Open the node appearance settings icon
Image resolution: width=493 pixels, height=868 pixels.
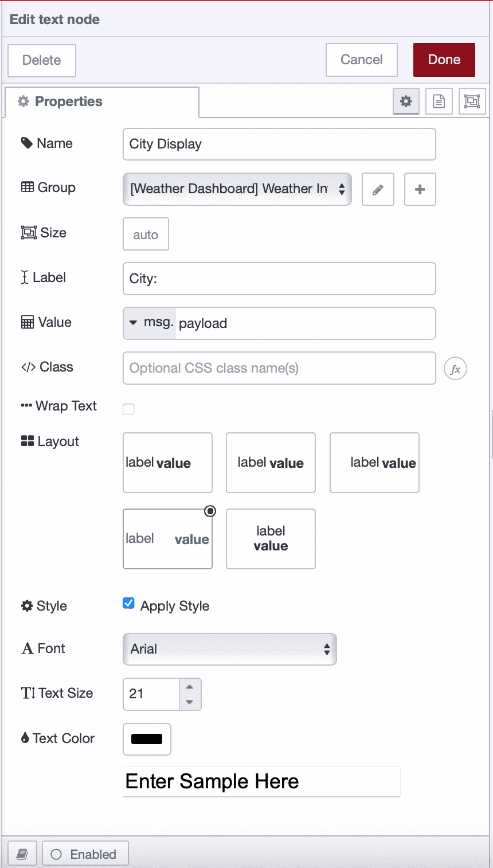click(472, 101)
